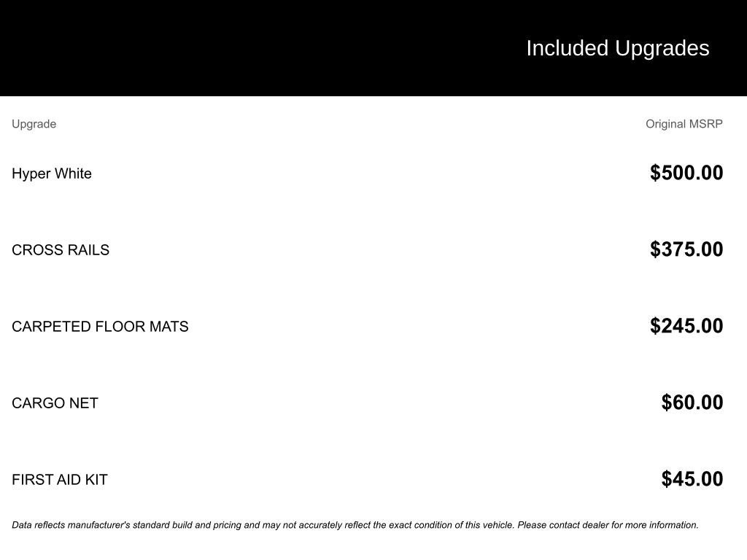Select the FIRST AID KIT upgrade name
Image resolution: width=747 pixels, height=560 pixels.
(60, 480)
